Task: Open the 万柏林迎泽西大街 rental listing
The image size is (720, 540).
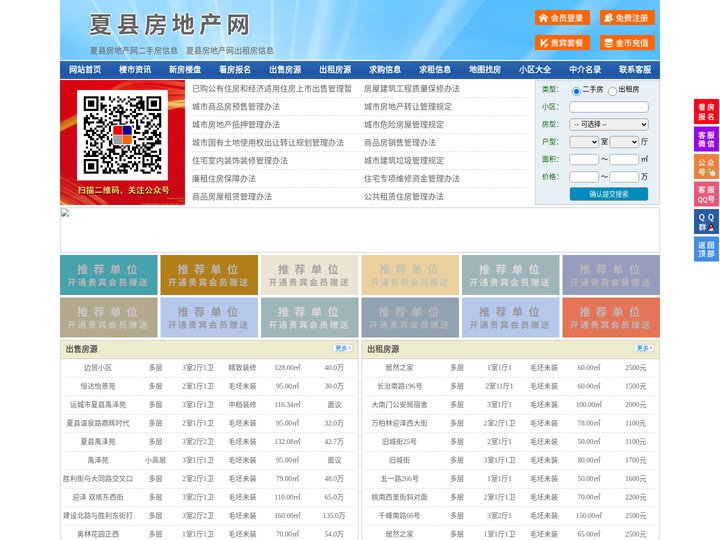Action: click(x=399, y=423)
